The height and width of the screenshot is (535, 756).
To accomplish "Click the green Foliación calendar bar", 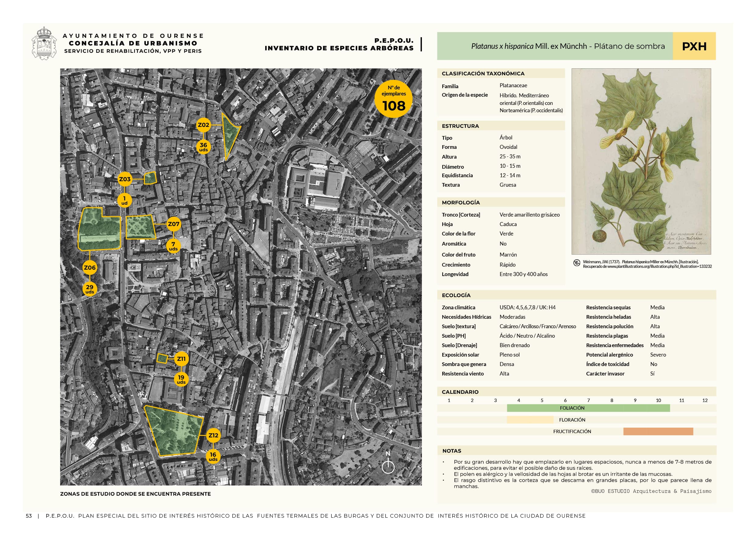I will (588, 408).
